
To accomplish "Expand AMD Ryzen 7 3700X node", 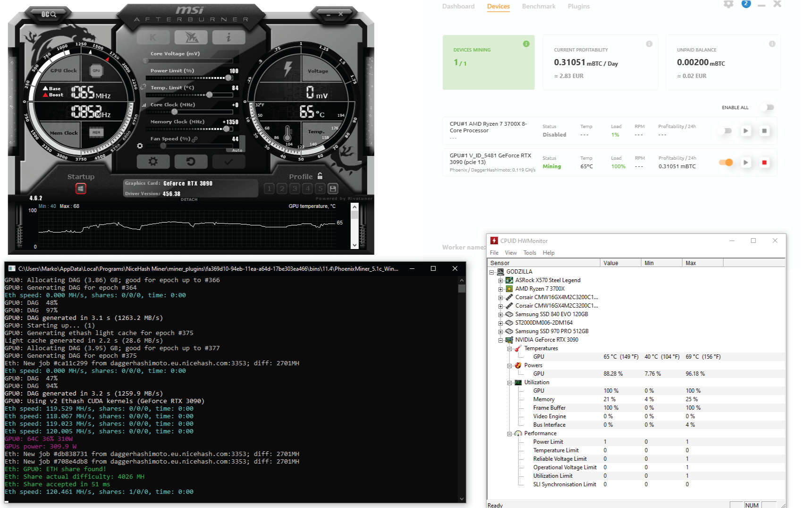I will click(500, 289).
